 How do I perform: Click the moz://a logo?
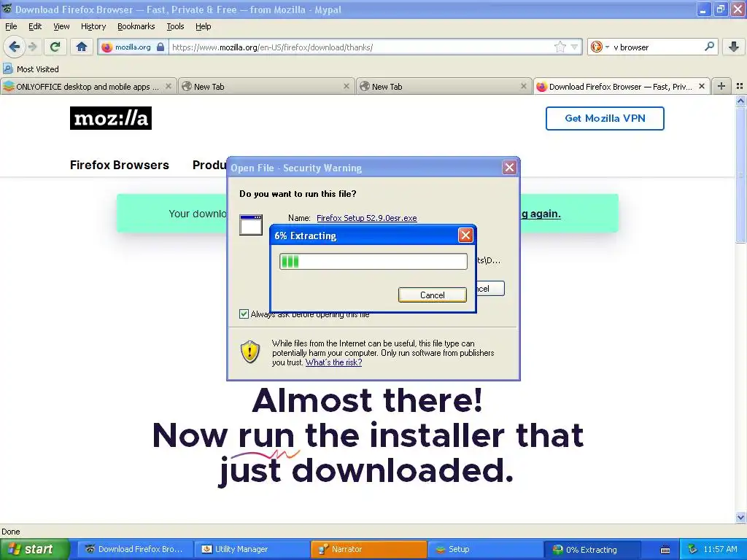(x=111, y=118)
